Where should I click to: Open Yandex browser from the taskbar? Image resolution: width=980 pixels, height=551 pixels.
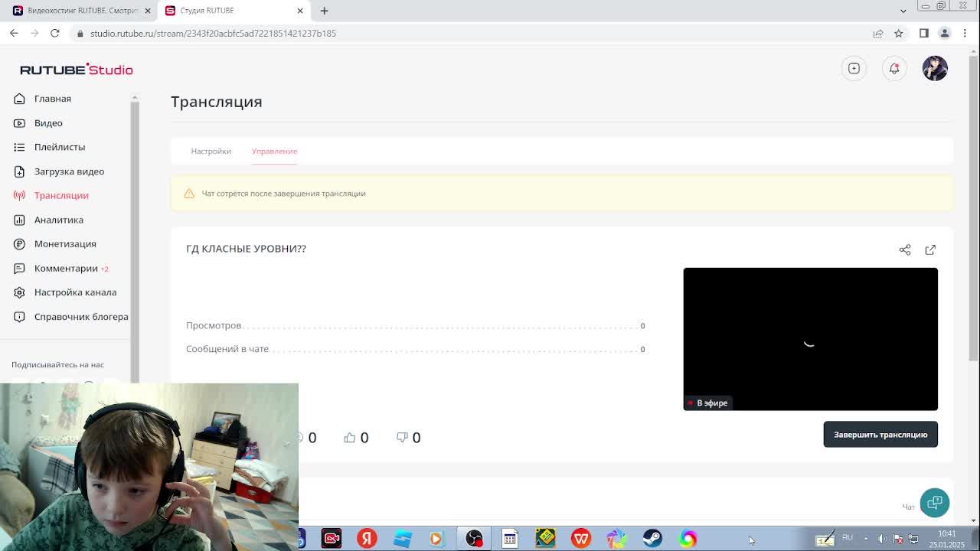click(367, 538)
